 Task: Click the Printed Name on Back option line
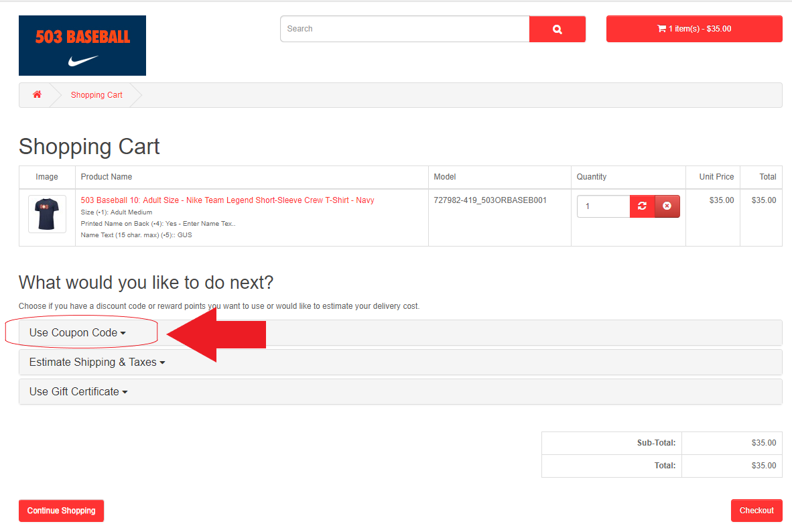pos(158,223)
